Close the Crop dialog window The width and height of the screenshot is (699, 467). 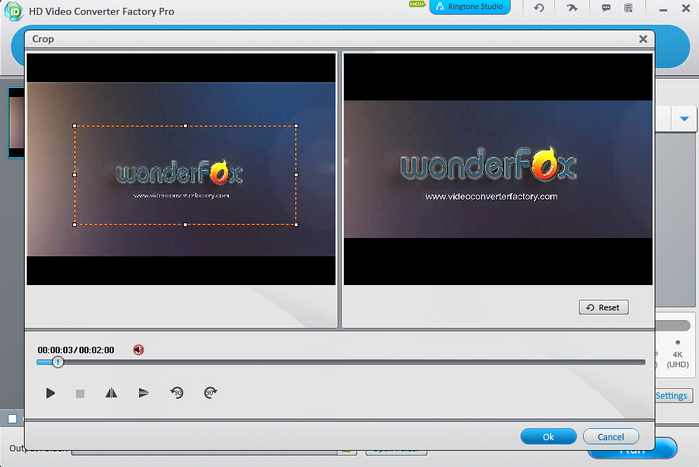(x=643, y=39)
